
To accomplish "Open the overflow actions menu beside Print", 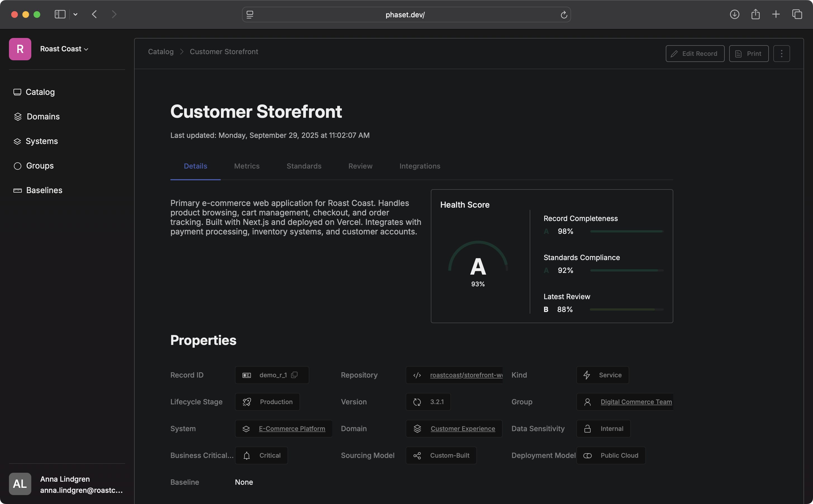I will pos(781,53).
